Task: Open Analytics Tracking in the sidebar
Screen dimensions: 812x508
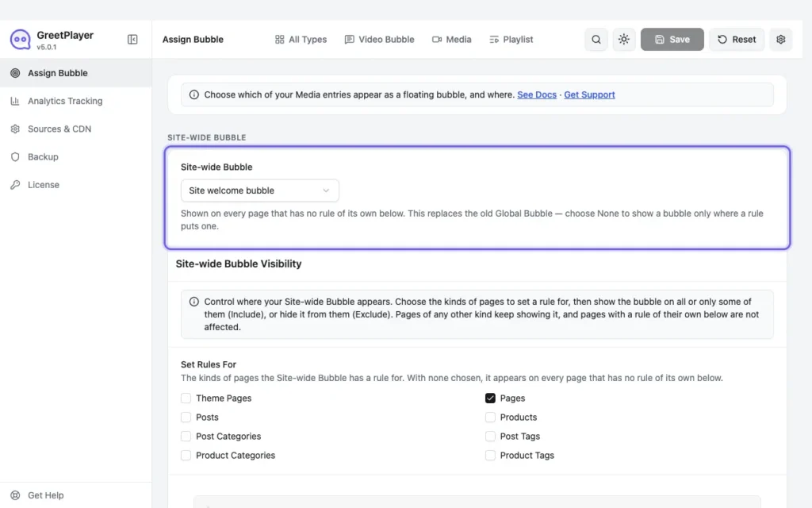Action: click(x=75, y=101)
